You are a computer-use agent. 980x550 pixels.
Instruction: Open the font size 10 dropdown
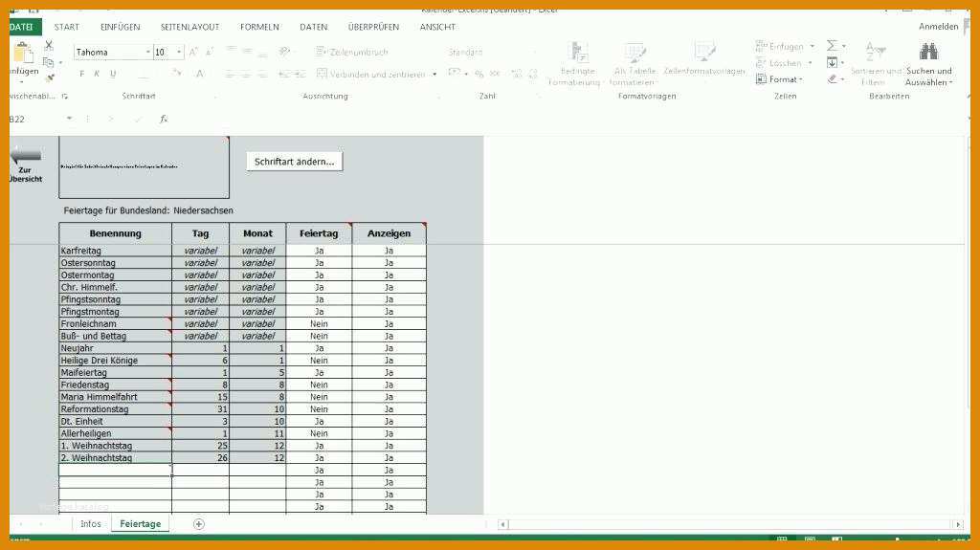[179, 53]
